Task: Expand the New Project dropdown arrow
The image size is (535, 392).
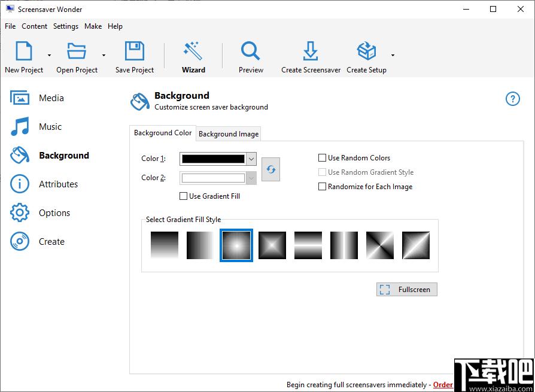Action: click(49, 55)
